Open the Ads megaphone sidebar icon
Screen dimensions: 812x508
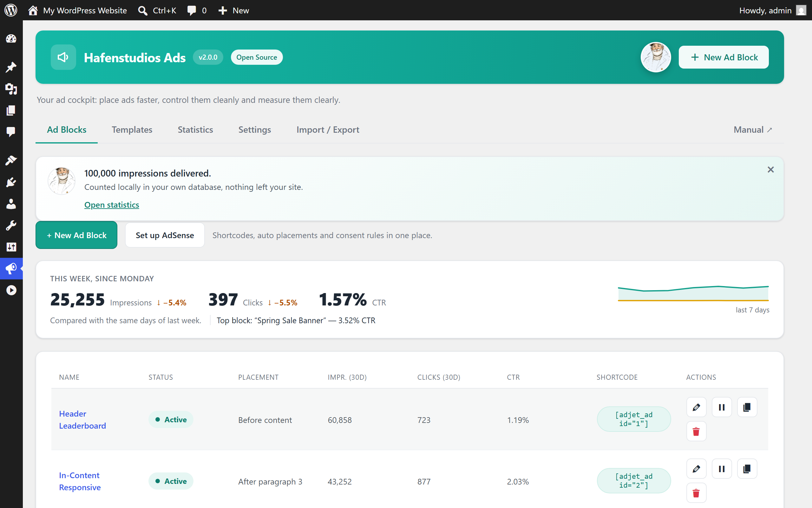11,269
